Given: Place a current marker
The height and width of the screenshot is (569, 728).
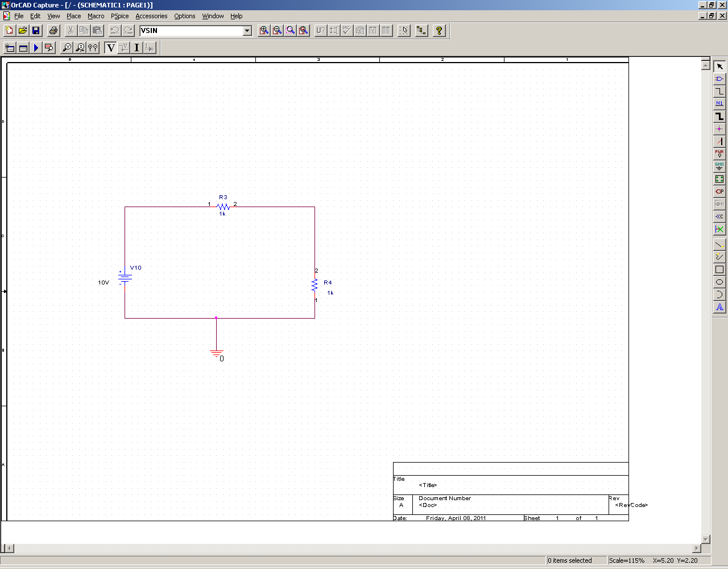Looking at the screenshot, I should [x=80, y=48].
